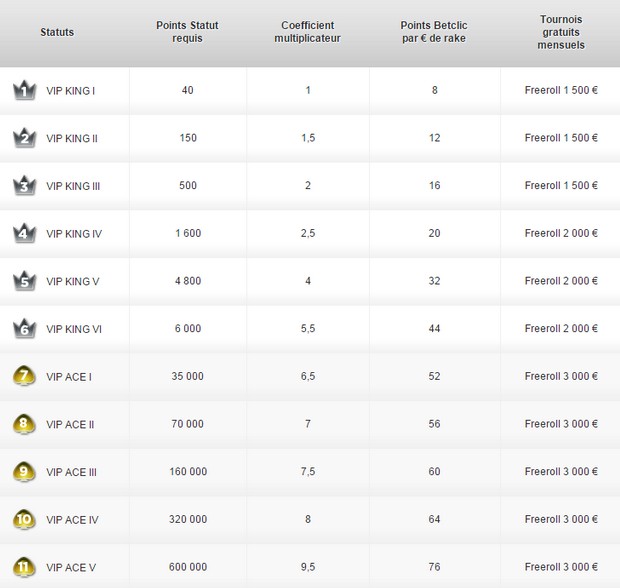Select the Points Statut requis header
The width and height of the screenshot is (620, 588).
pyautogui.click(x=187, y=32)
